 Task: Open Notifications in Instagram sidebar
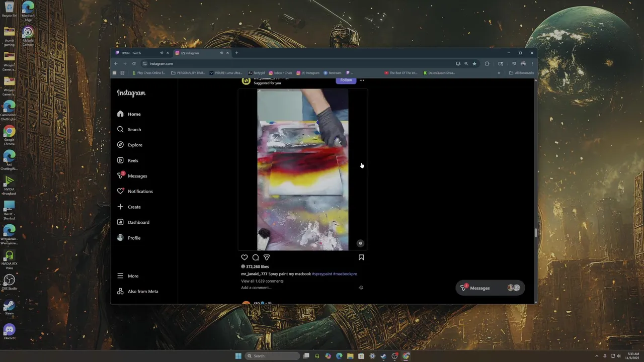[x=135, y=192]
